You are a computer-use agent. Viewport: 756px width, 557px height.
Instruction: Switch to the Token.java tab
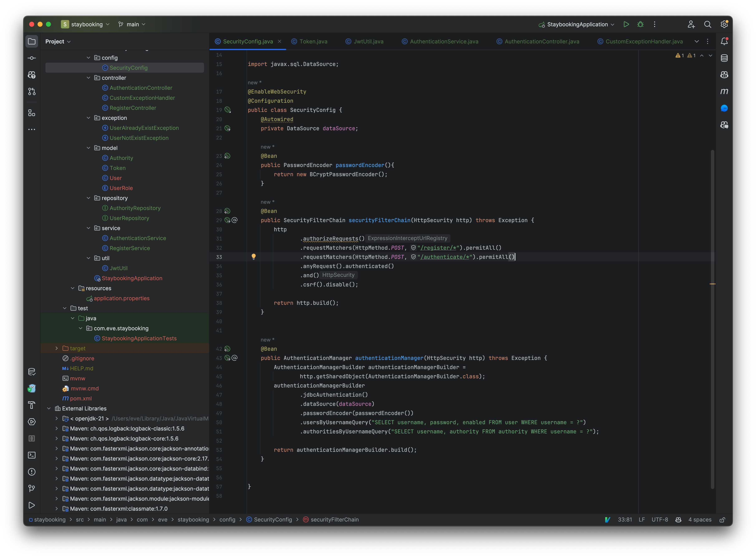(x=313, y=41)
